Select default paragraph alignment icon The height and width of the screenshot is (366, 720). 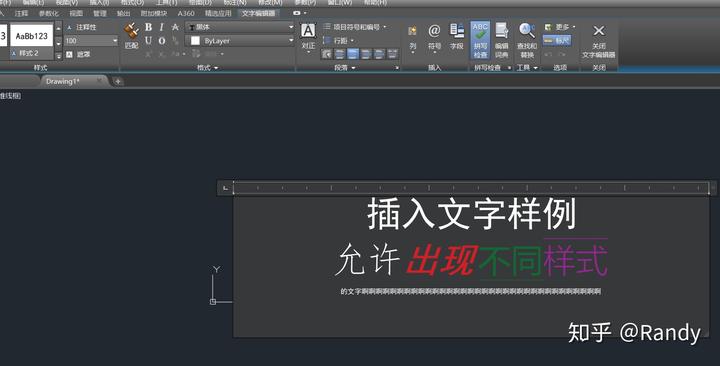click(x=326, y=54)
